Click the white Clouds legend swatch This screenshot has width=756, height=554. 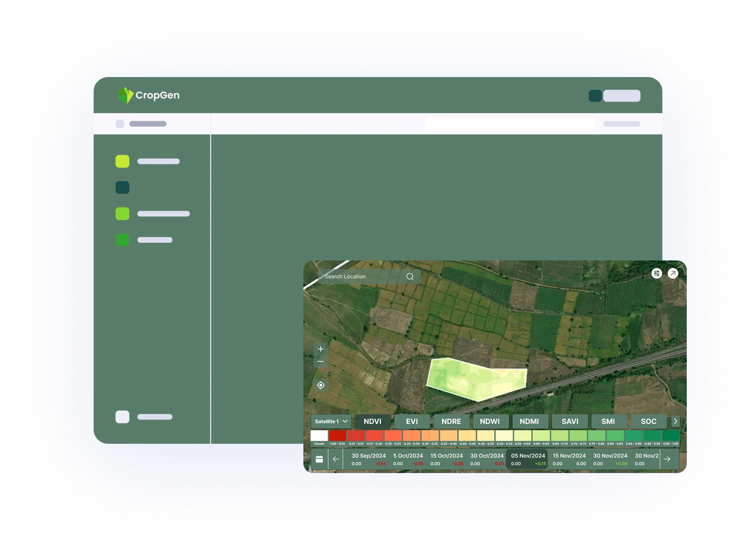click(x=319, y=435)
